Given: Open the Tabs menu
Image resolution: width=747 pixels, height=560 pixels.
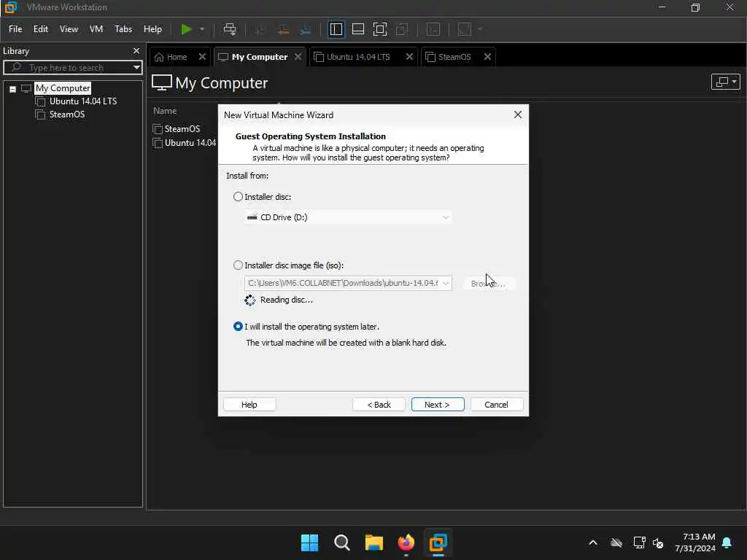Looking at the screenshot, I should point(123,29).
